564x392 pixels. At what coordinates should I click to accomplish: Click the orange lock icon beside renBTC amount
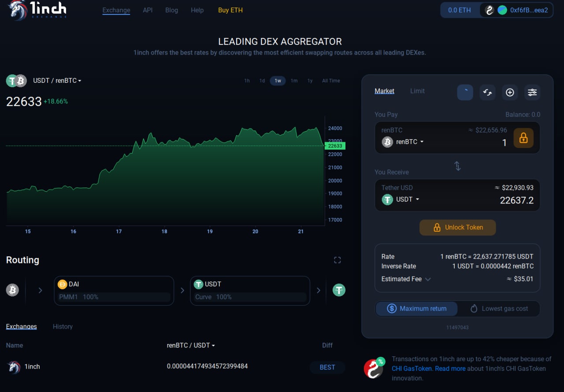[523, 138]
